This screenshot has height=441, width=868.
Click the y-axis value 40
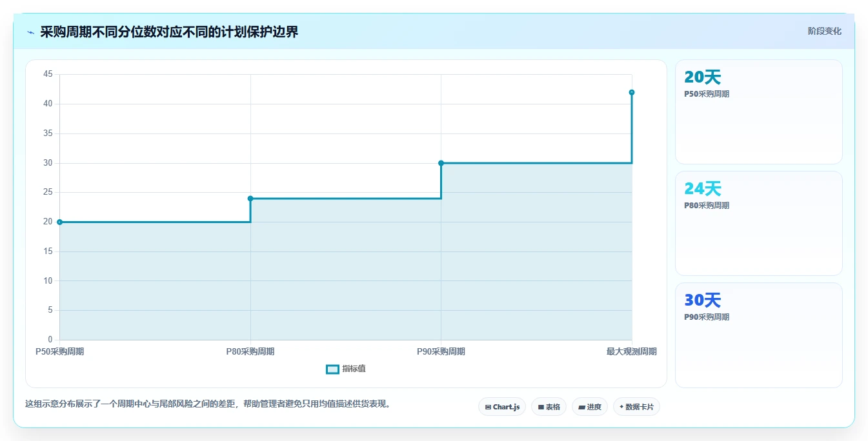pyautogui.click(x=48, y=104)
